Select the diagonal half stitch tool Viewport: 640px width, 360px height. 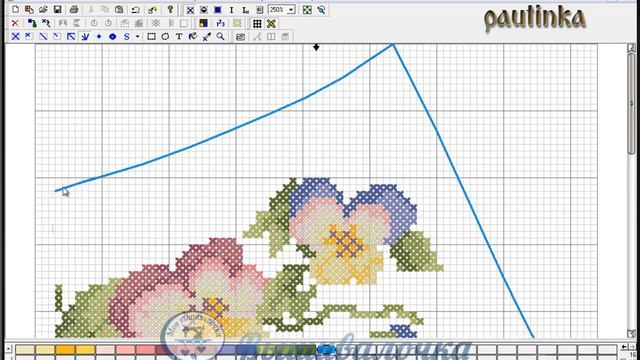click(x=43, y=36)
